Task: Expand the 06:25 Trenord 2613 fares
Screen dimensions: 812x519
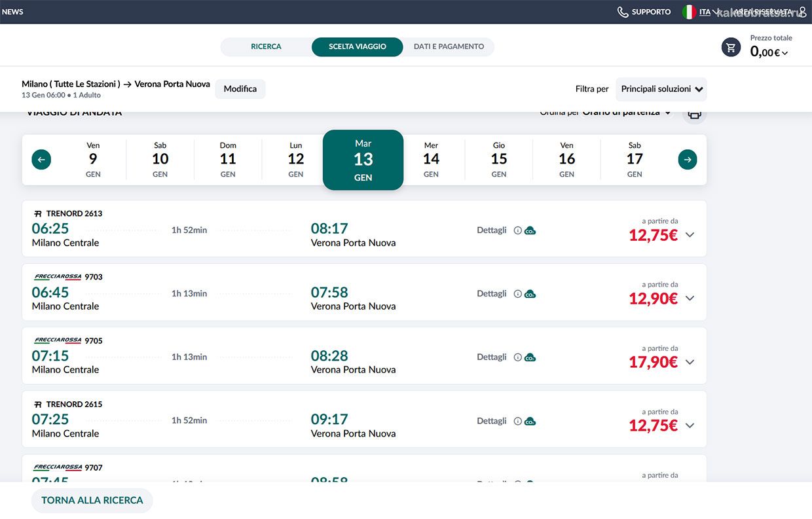Action: (690, 235)
